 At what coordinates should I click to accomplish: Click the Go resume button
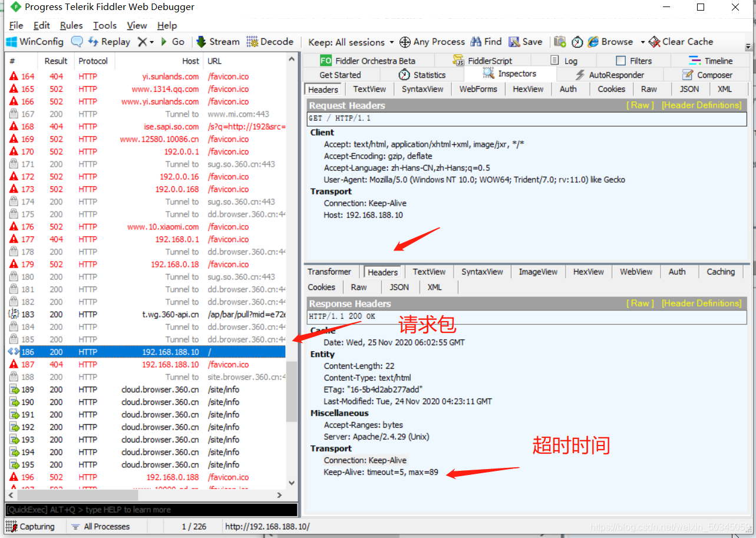173,42
